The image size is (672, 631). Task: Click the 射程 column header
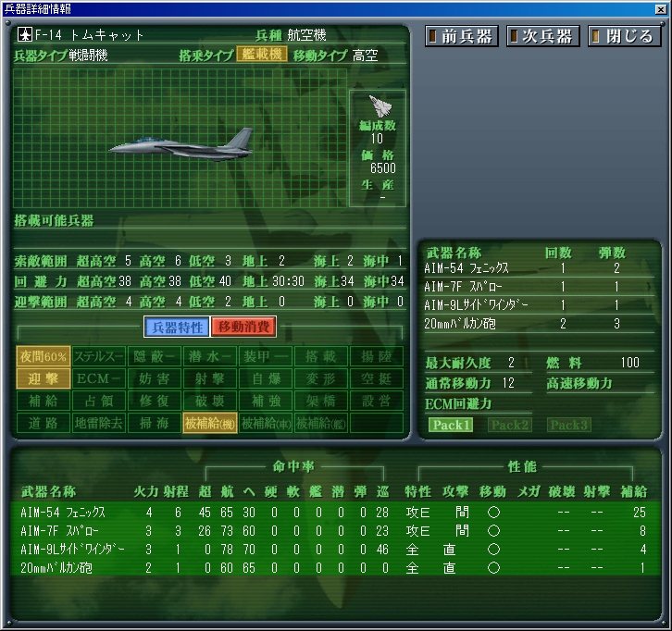[176, 491]
